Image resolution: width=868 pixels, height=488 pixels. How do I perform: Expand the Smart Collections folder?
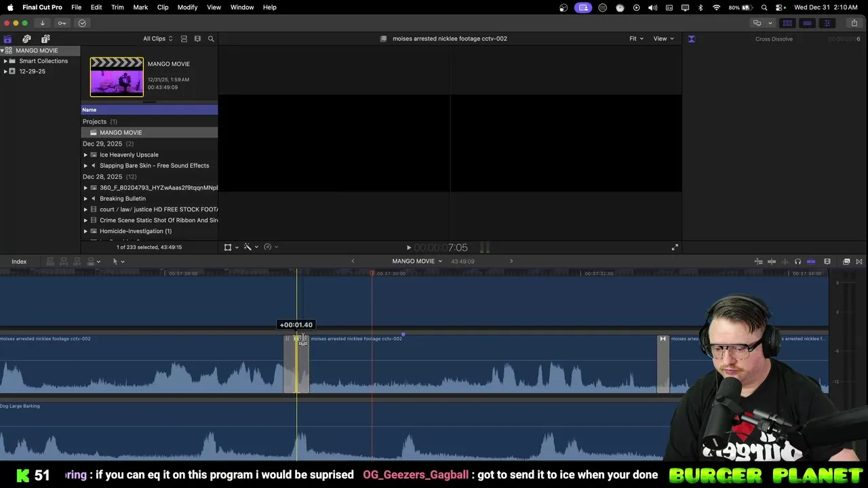(5, 61)
